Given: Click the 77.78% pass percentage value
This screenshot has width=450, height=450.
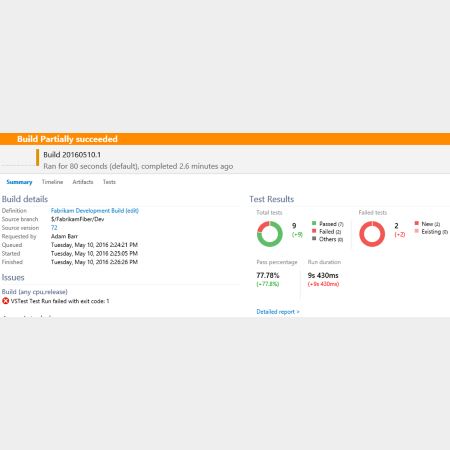Looking at the screenshot, I should click(268, 275).
